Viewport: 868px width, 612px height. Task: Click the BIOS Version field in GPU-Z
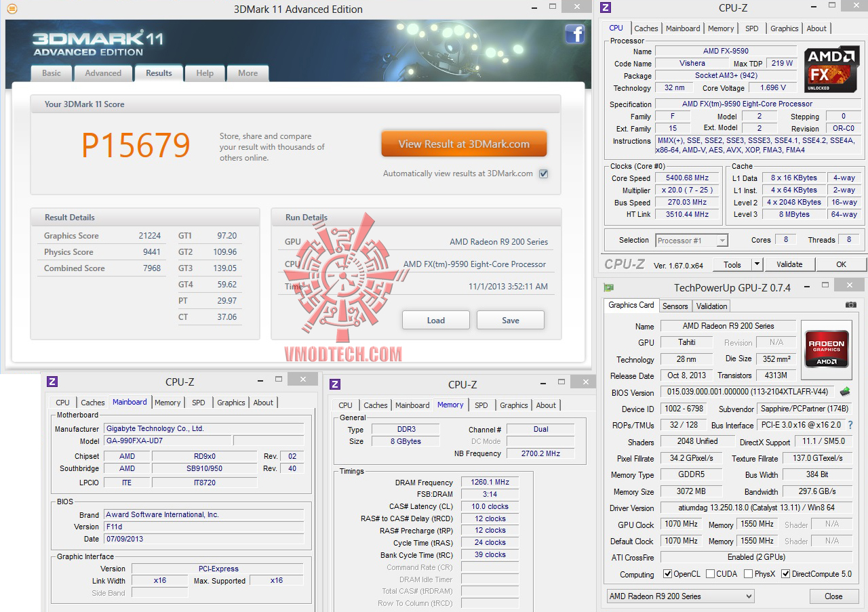(x=746, y=392)
